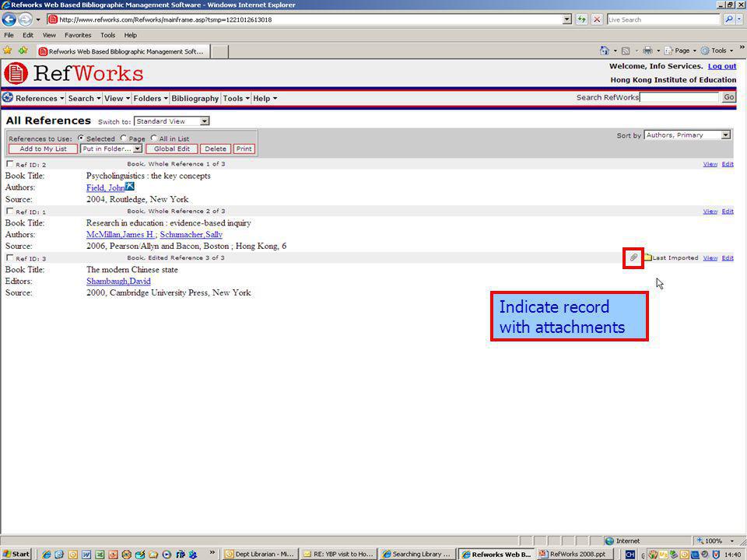
Task: Click the Live Search text box
Action: pos(663,19)
